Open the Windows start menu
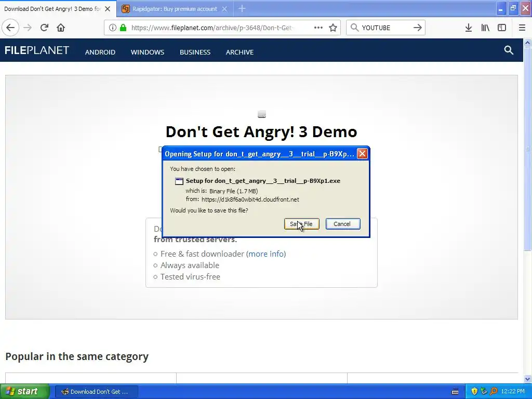Image resolution: width=532 pixels, height=399 pixels. coord(25,392)
